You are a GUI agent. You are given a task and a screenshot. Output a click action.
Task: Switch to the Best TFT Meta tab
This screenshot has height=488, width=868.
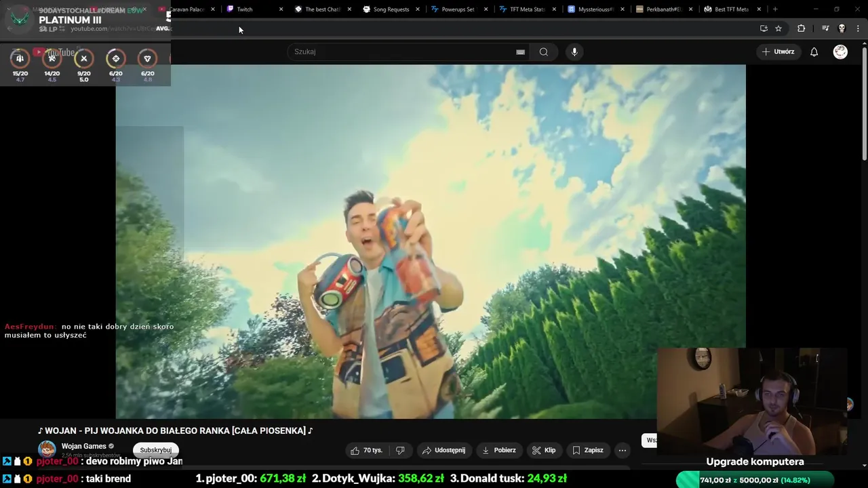(731, 9)
